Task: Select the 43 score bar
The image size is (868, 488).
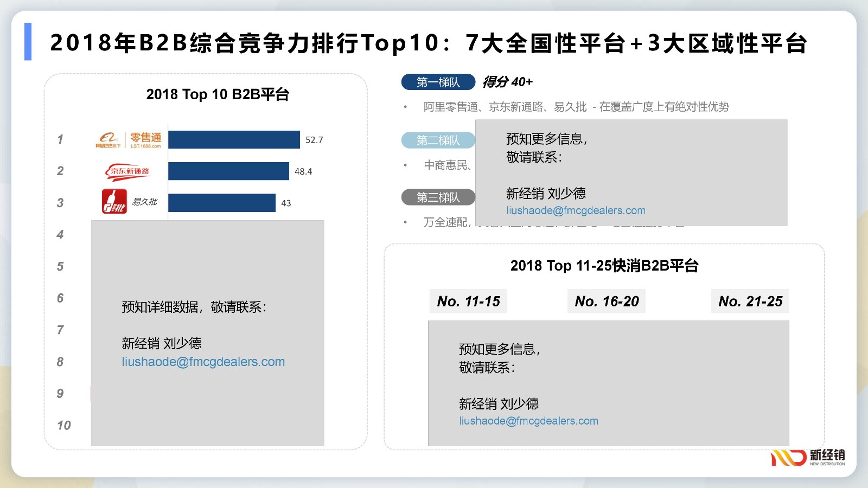Action: click(x=222, y=203)
